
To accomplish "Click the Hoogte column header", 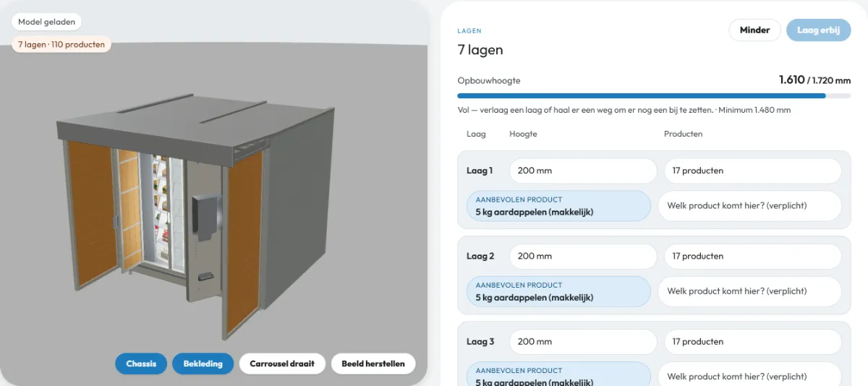I will pos(523,134).
